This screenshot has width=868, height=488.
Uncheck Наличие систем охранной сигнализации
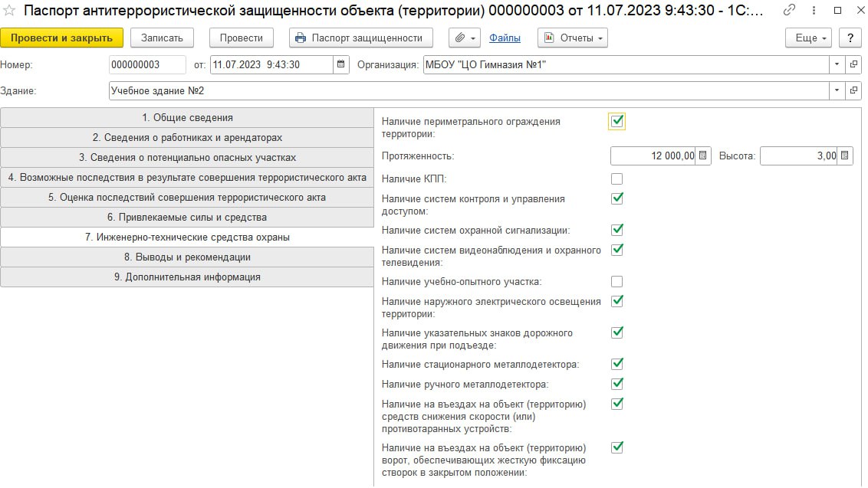(617, 230)
